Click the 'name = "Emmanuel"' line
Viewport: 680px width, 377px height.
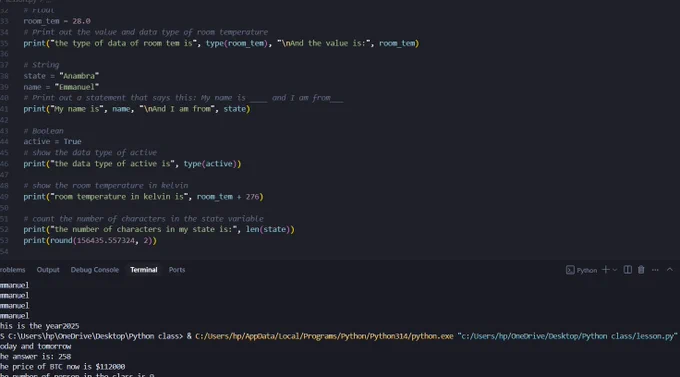pos(61,87)
